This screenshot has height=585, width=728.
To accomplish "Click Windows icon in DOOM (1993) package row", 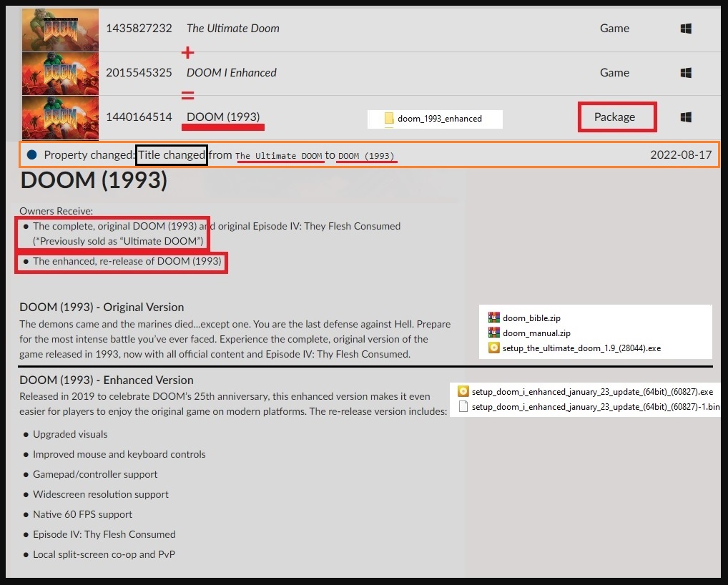I will [686, 117].
